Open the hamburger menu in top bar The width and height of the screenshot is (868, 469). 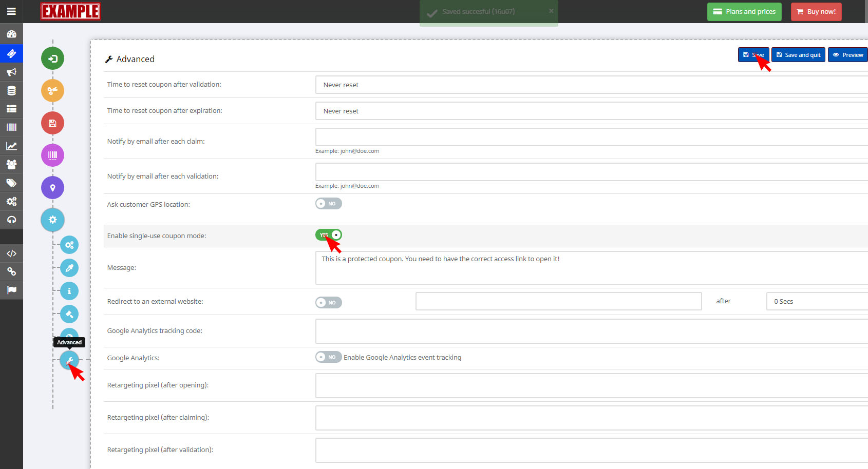point(11,11)
